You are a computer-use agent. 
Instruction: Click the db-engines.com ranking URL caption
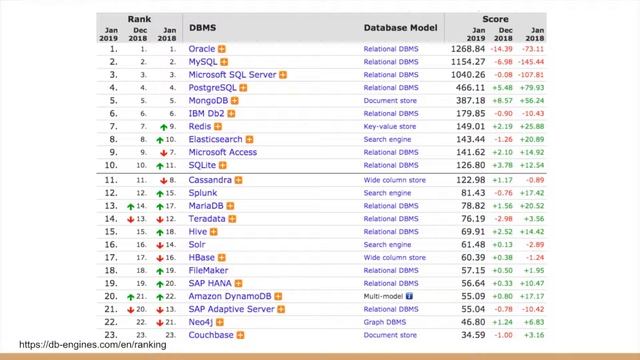(x=93, y=345)
